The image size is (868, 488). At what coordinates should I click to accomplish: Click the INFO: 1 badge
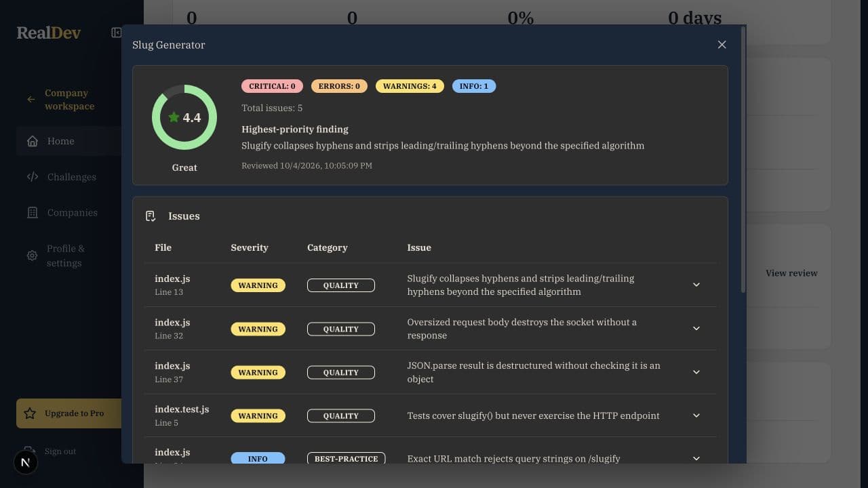click(x=474, y=86)
